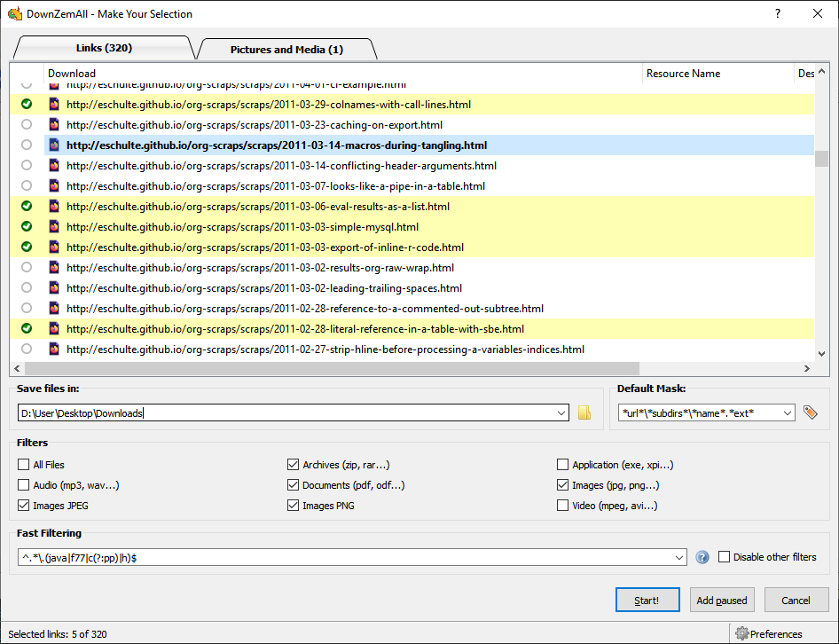
Task: Enable the Video (mpeg, avi...) filter
Action: 562,505
